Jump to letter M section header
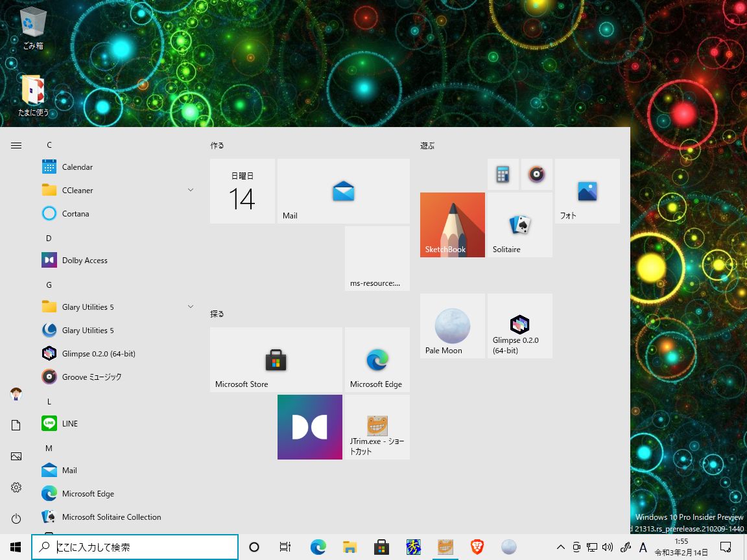Screen dimensions: 747x560 (49, 448)
